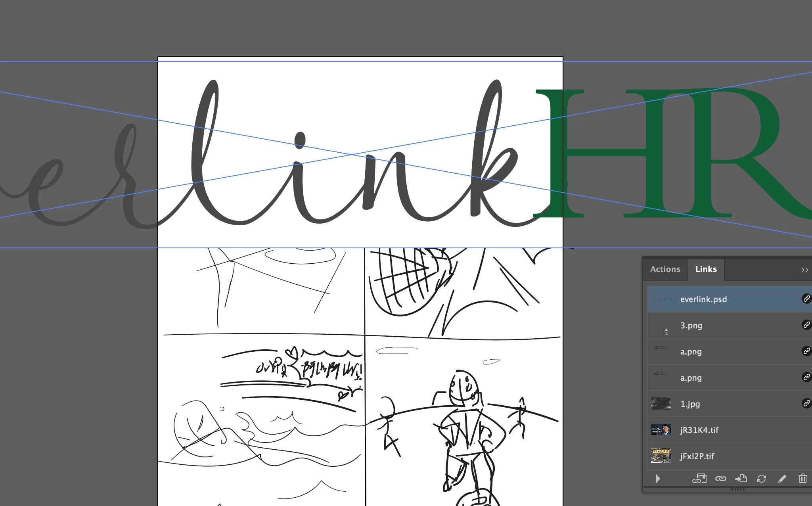Screen dimensions: 812x506
Task: Select the jR31K4.tif link entry
Action: pyautogui.click(x=699, y=430)
